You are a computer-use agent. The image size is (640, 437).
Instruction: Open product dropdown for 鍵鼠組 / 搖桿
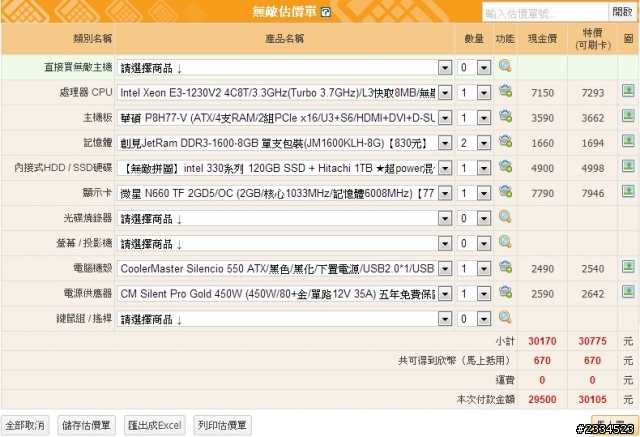[x=284, y=319]
